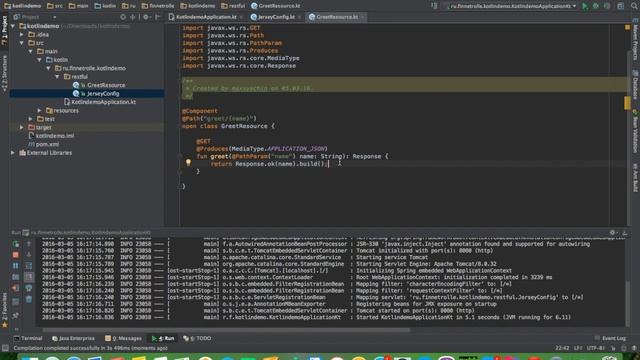This screenshot has height=360, width=640.
Task: Select the GreetResource.kt editor tab
Action: click(x=337, y=17)
